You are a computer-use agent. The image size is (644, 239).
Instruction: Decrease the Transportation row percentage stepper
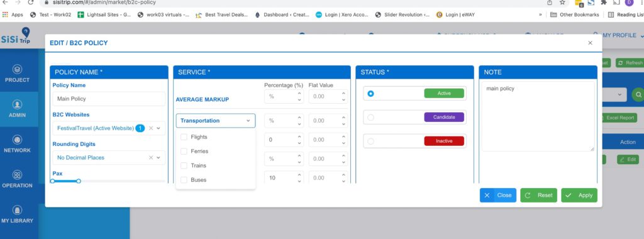299,123
